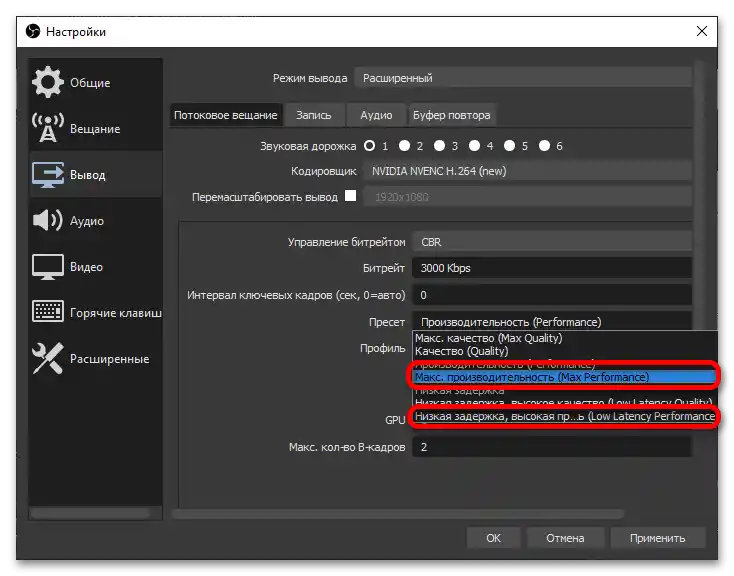The height and width of the screenshot is (576, 734).
Task: Click the Применить apply button
Action: point(657,538)
